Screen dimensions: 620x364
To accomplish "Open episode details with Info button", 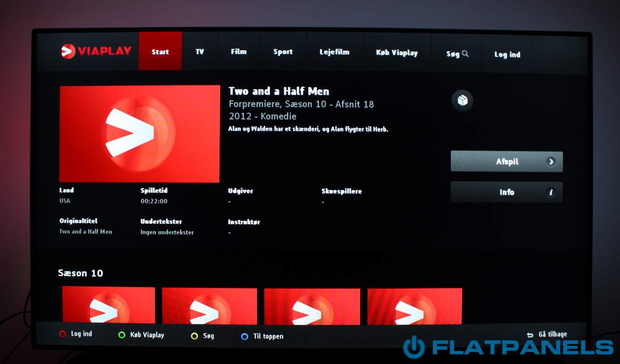I will pos(507,192).
